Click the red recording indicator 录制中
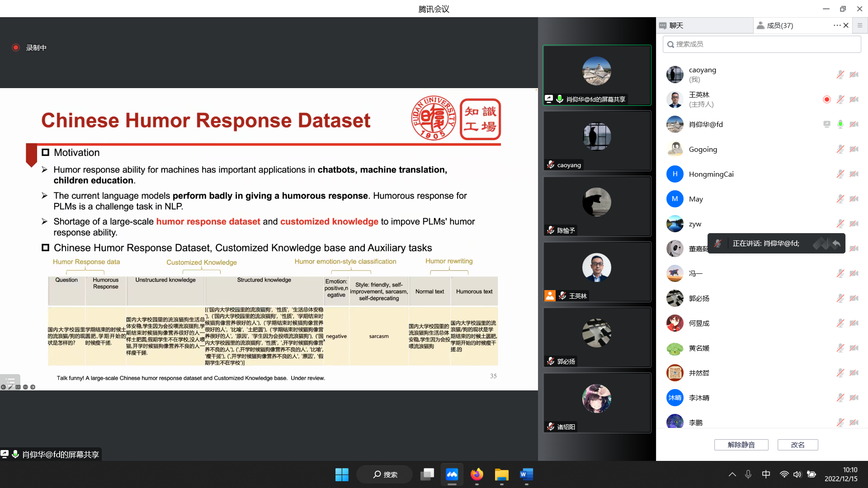The image size is (868, 488). tap(29, 47)
